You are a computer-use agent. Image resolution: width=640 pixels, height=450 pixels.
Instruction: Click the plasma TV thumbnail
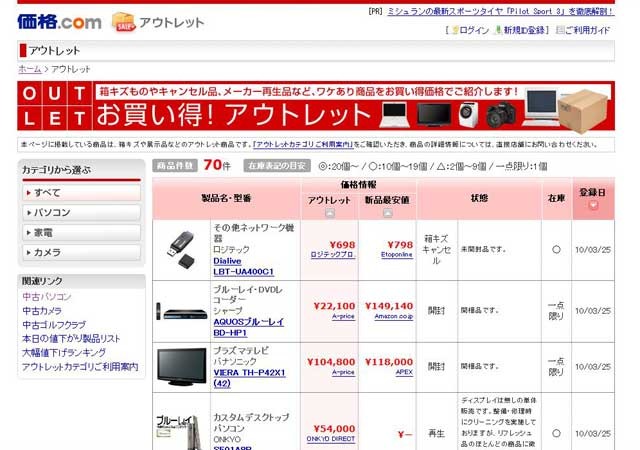(x=182, y=367)
